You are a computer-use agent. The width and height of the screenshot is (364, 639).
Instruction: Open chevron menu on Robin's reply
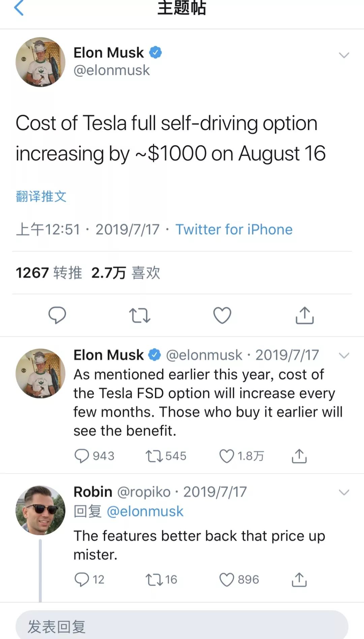[x=344, y=493]
